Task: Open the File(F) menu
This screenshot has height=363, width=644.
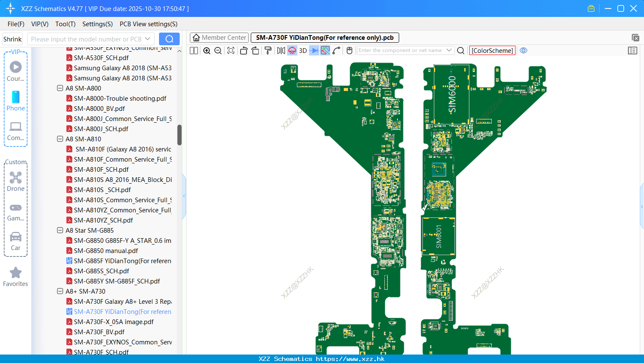Action: tap(16, 24)
